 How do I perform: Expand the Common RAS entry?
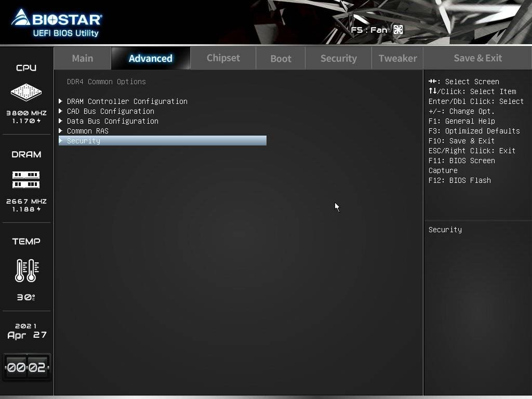coord(87,130)
